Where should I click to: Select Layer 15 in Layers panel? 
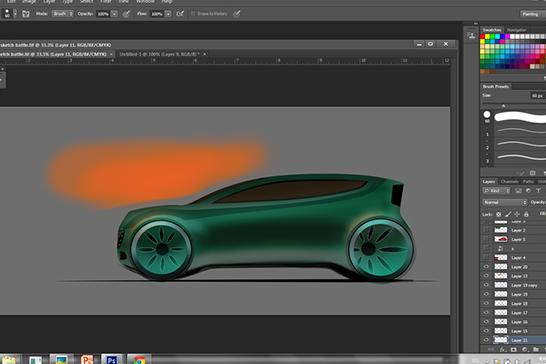(x=513, y=331)
